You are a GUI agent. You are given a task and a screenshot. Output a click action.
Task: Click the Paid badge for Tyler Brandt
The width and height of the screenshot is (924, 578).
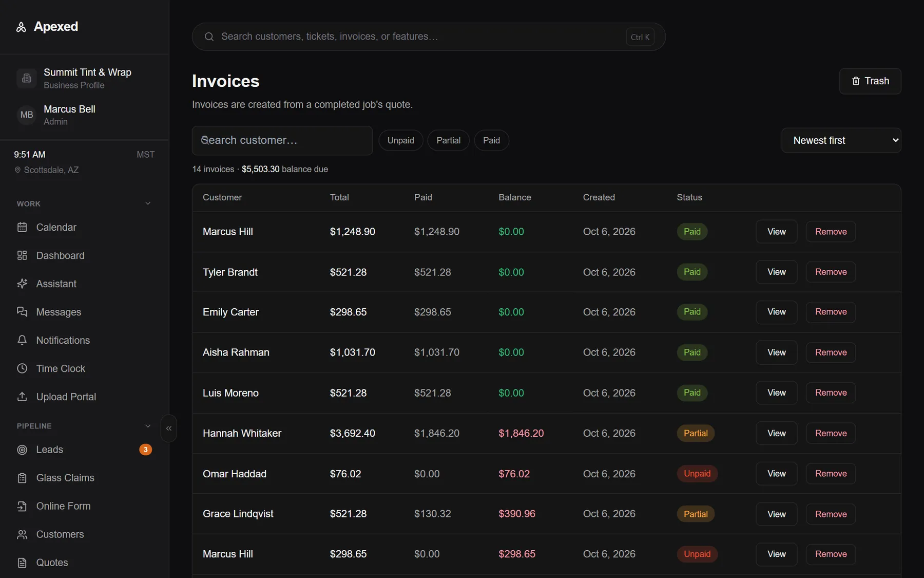[x=692, y=272]
